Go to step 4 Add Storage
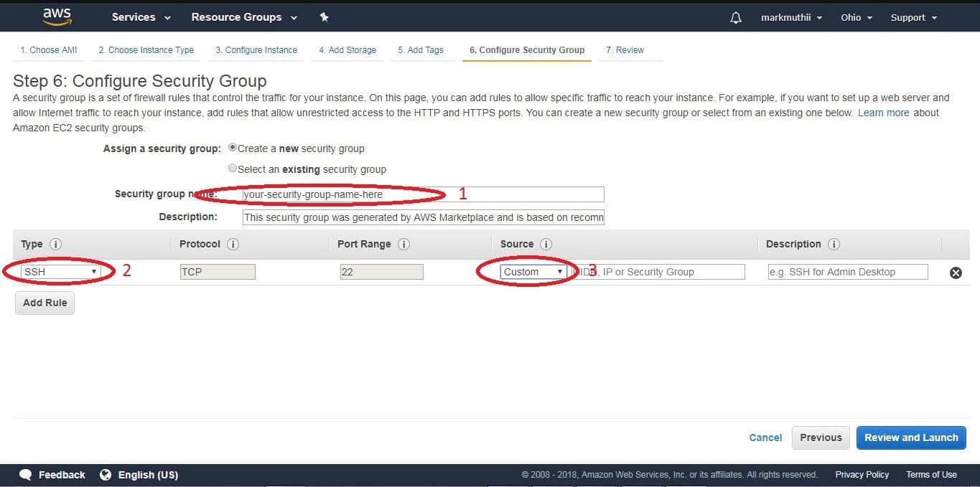 [x=347, y=50]
